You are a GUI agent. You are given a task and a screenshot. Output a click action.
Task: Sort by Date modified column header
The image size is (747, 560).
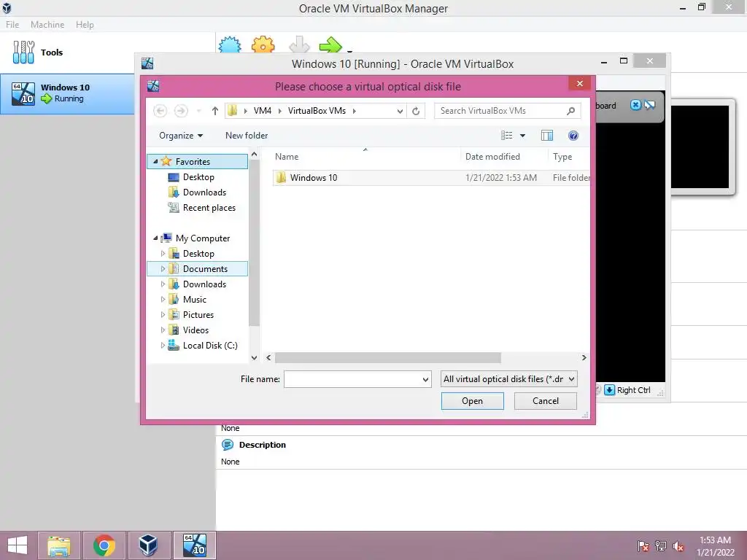pos(492,157)
